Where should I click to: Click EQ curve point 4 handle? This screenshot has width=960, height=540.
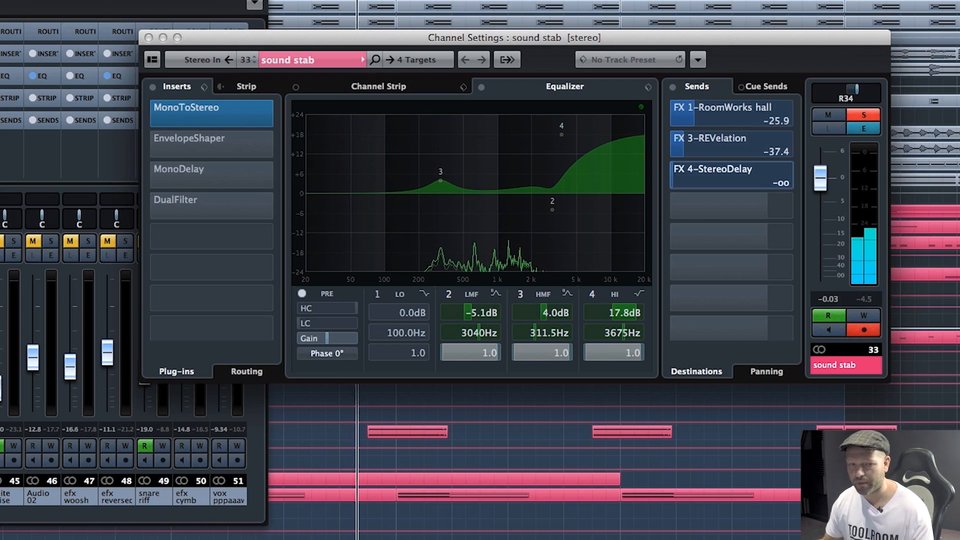click(561, 134)
